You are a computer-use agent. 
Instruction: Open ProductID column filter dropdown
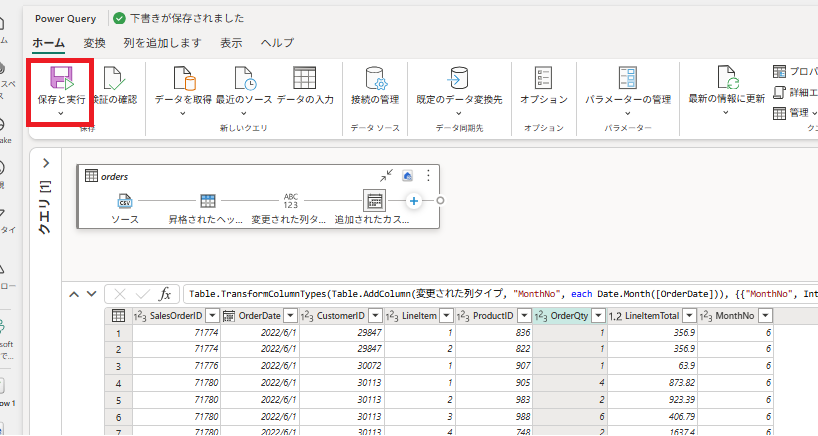[x=524, y=316]
